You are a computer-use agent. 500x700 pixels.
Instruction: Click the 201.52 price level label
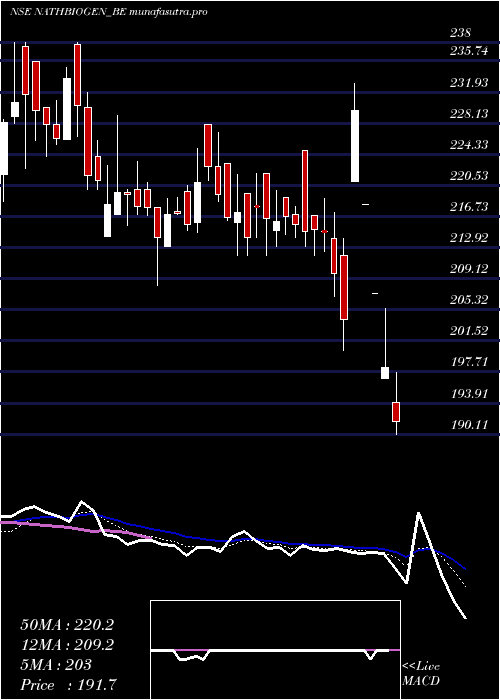(469, 331)
